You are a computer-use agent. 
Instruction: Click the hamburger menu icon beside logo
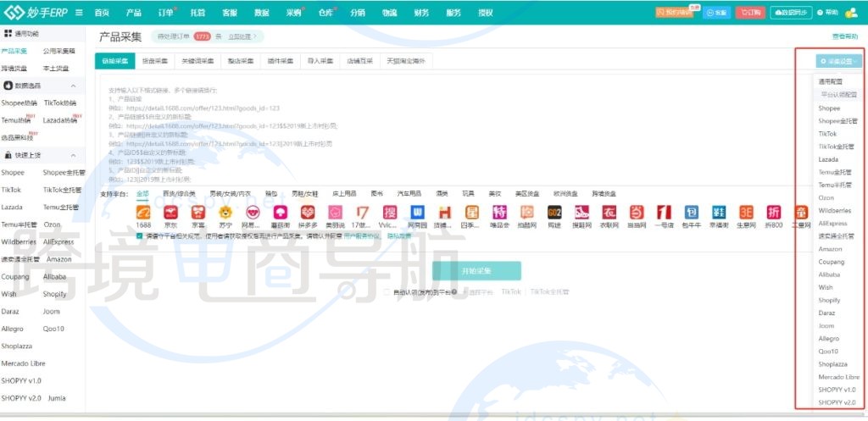pyautogui.click(x=79, y=12)
